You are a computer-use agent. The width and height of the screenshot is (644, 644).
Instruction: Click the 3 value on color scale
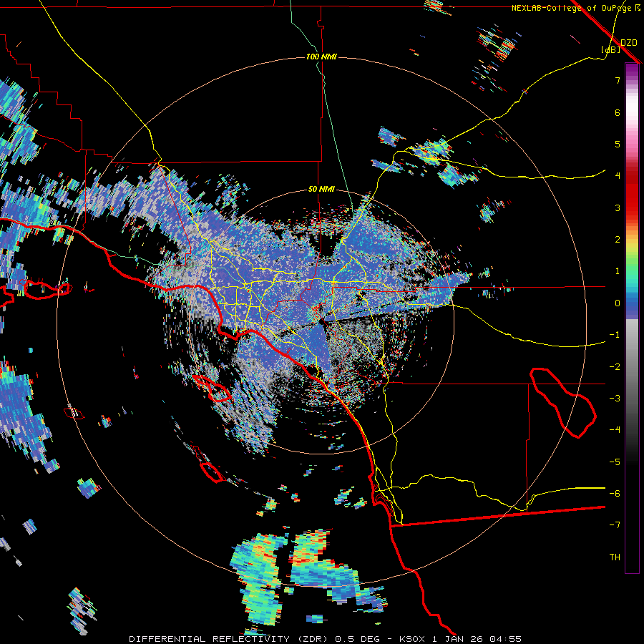[618, 208]
